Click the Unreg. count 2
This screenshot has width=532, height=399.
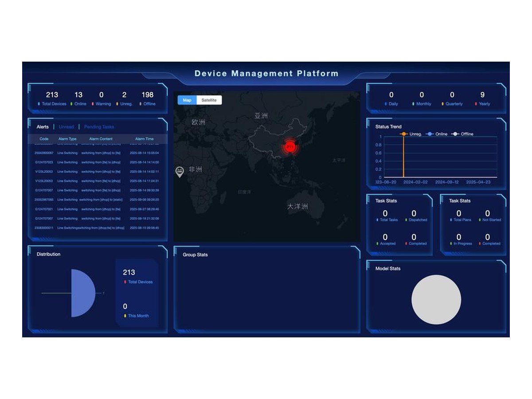(124, 94)
